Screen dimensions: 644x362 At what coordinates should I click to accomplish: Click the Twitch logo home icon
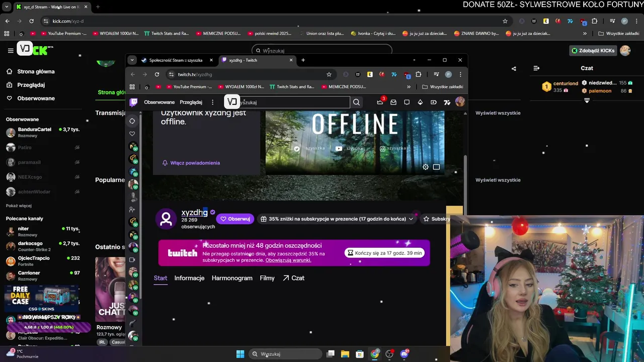click(x=133, y=102)
